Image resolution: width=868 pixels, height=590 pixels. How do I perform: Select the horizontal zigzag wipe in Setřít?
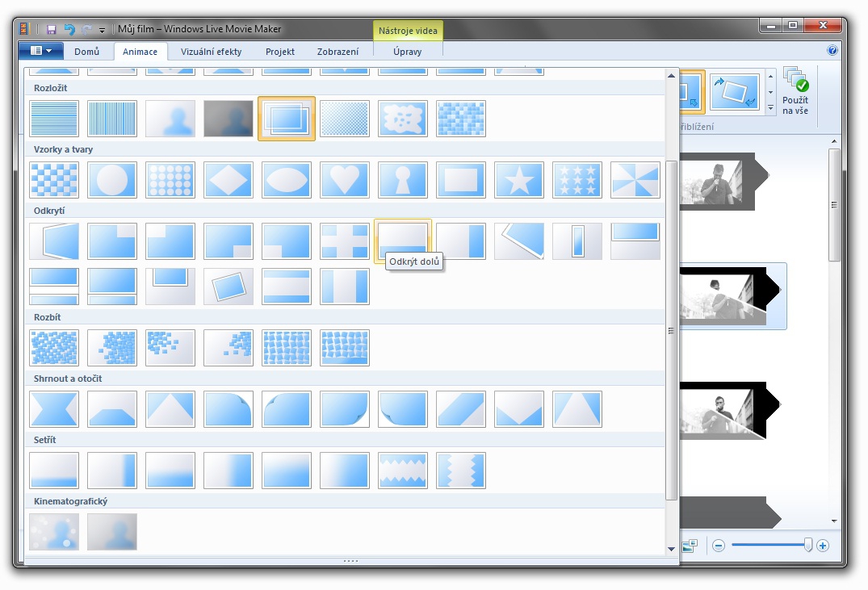[402, 471]
